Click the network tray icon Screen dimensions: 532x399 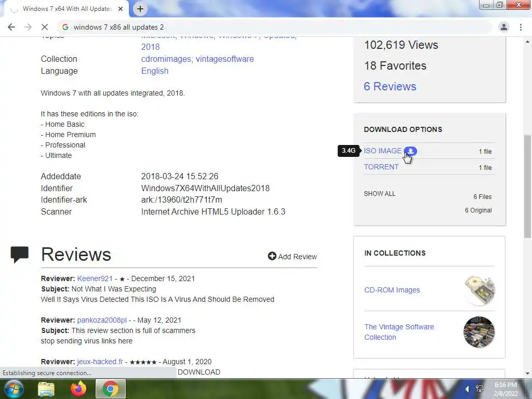(480, 389)
